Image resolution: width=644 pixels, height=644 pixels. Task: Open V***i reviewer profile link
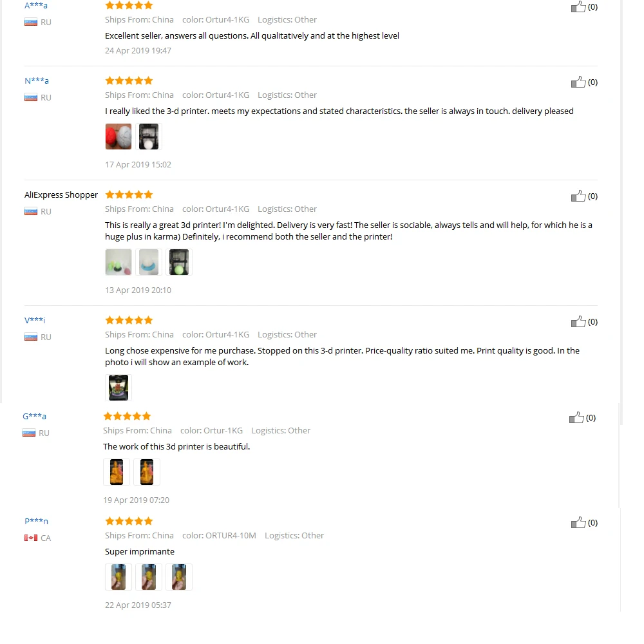[x=35, y=320]
